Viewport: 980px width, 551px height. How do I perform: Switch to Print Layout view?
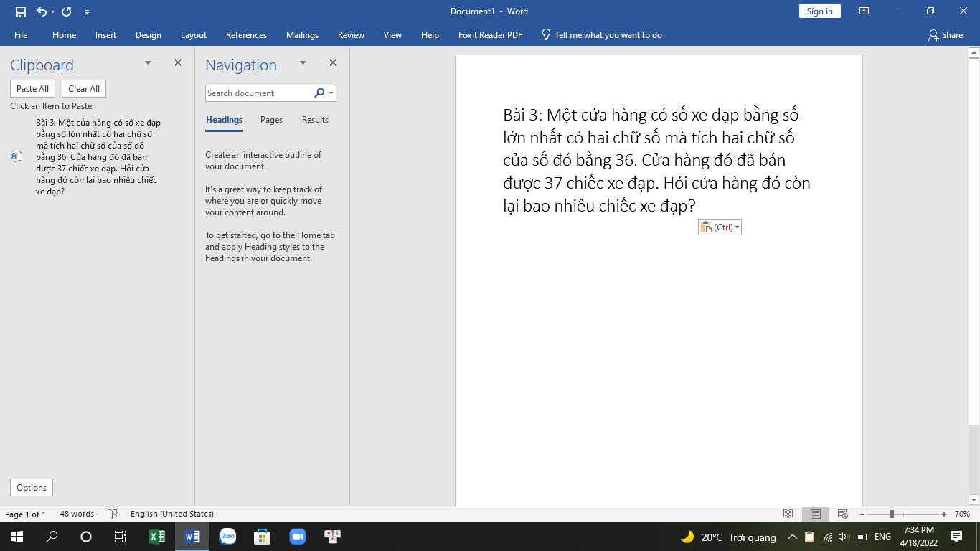pos(816,514)
